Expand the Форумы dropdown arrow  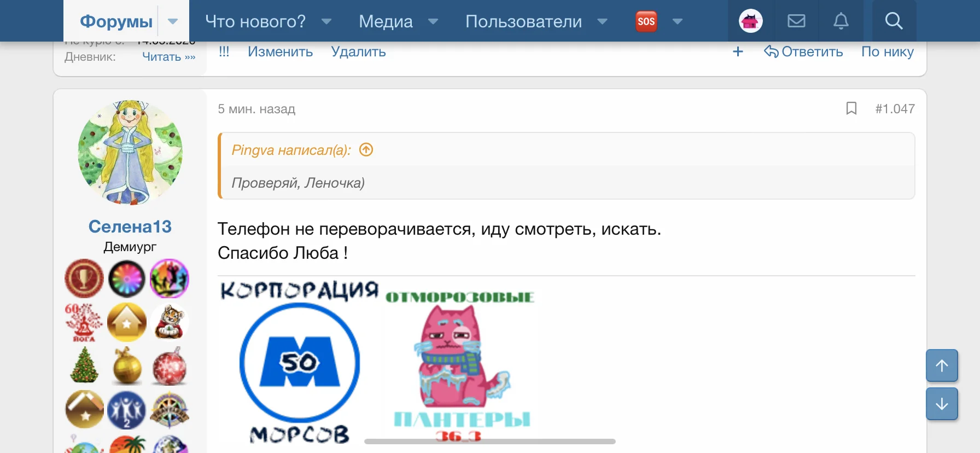click(173, 21)
